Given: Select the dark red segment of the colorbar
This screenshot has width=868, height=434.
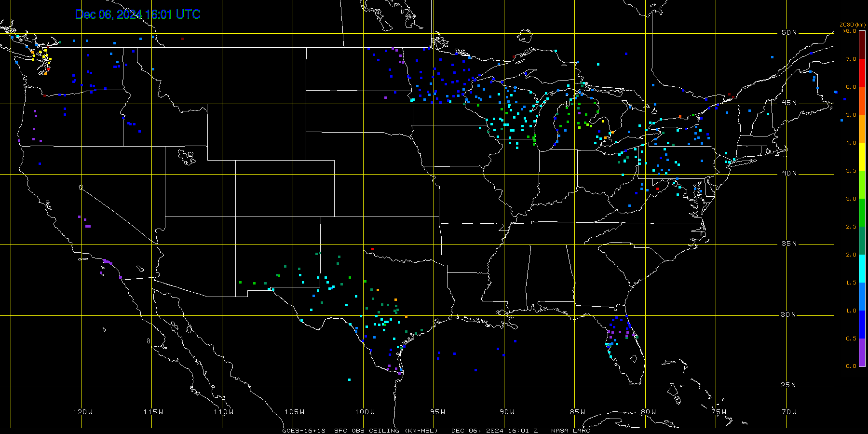Looking at the screenshot, I should click(x=862, y=44).
